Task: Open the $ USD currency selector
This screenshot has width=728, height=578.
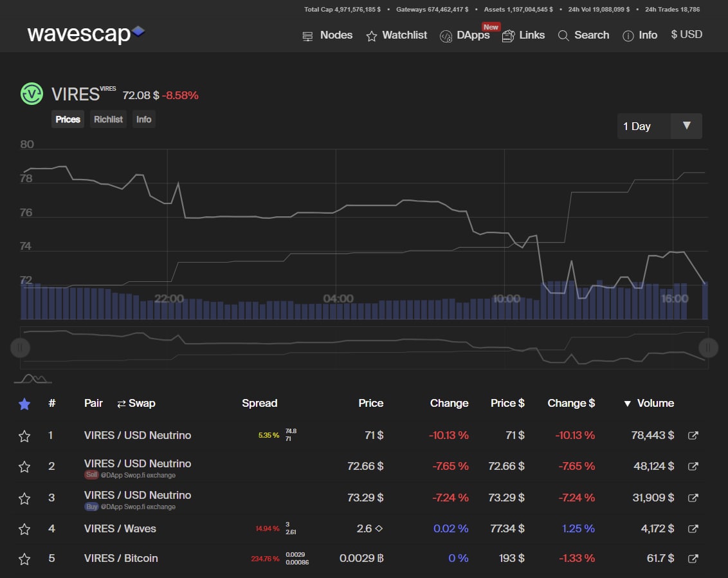Action: click(686, 35)
